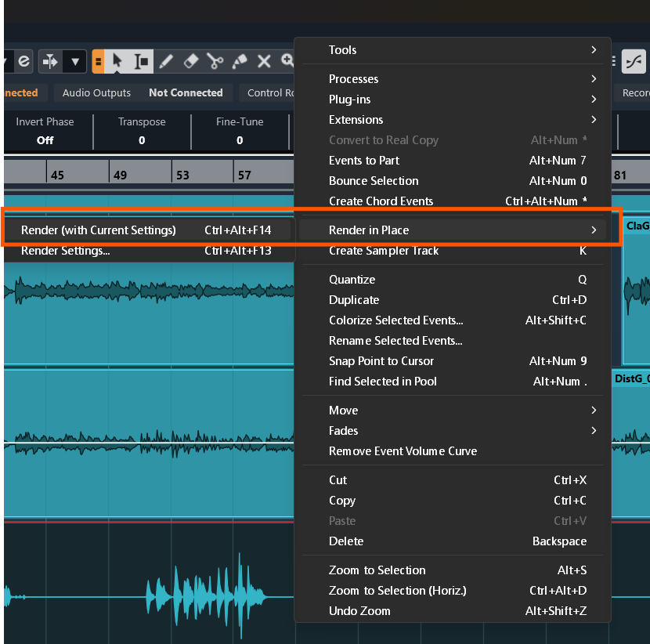Click the three-dot toolbar divider handle
Viewport: 650px width, 644px height.
[614, 61]
